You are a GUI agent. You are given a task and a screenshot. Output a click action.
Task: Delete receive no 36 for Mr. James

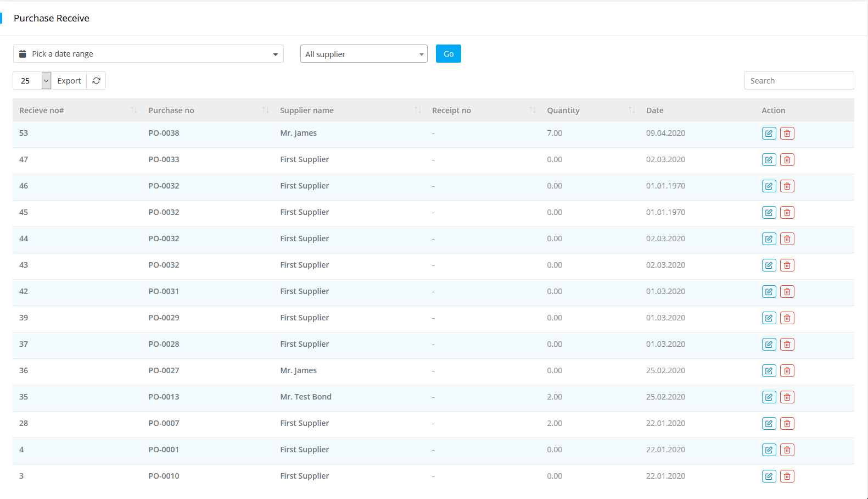point(787,371)
